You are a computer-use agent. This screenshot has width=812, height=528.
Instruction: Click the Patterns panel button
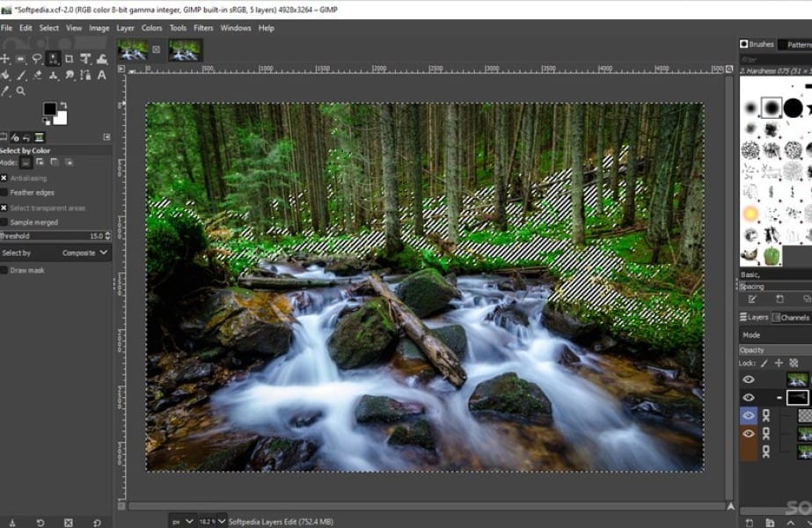[793, 43]
